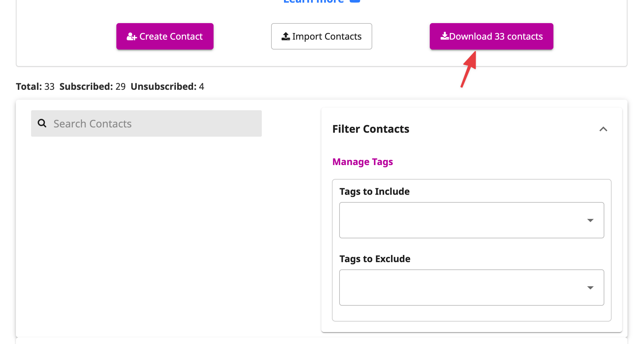Viewport: 644px width, 344px height.
Task: Collapse the Filter Contacts panel chevron
Action: [x=603, y=129]
